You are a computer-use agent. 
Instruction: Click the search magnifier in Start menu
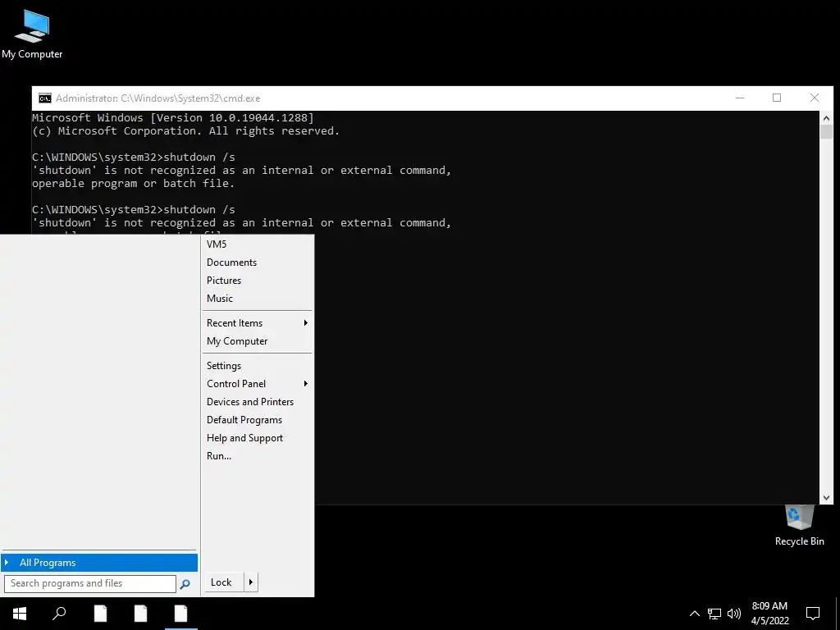click(185, 584)
